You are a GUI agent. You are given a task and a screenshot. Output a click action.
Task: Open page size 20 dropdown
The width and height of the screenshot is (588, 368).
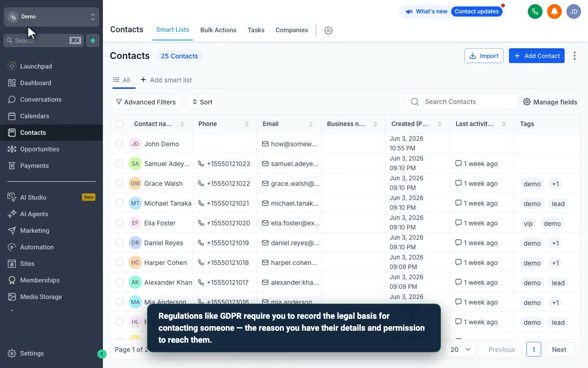tap(460, 350)
